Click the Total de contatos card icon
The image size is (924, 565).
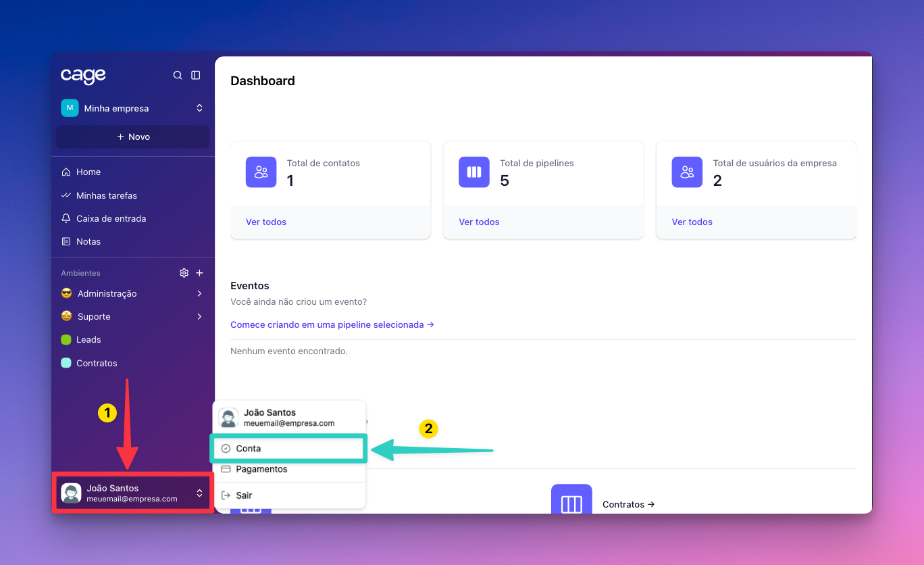click(261, 172)
